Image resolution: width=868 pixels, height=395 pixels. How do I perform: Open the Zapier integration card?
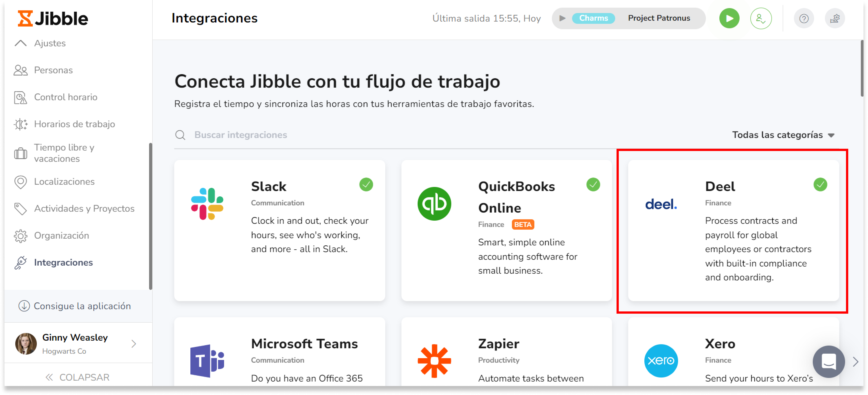coord(507,351)
